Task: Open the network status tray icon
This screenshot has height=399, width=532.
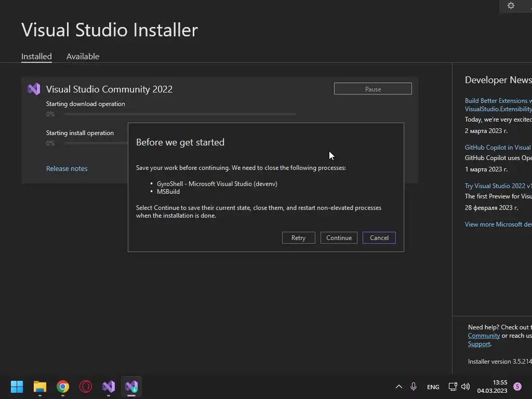Action: [x=453, y=387]
